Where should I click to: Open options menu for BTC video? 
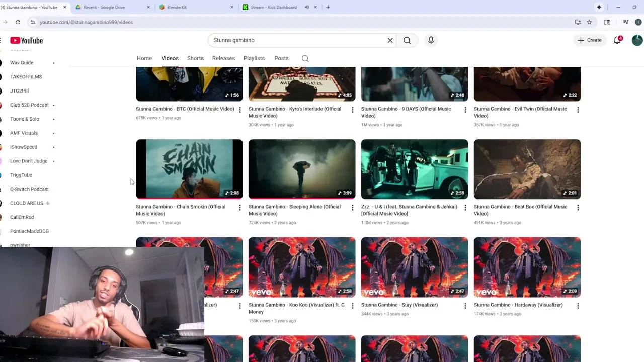[x=239, y=109]
